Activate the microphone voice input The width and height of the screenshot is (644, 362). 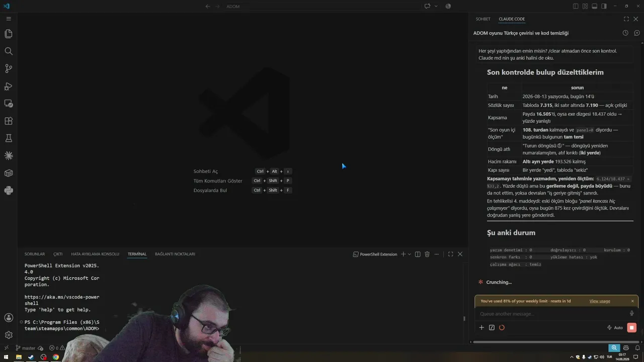(x=632, y=314)
